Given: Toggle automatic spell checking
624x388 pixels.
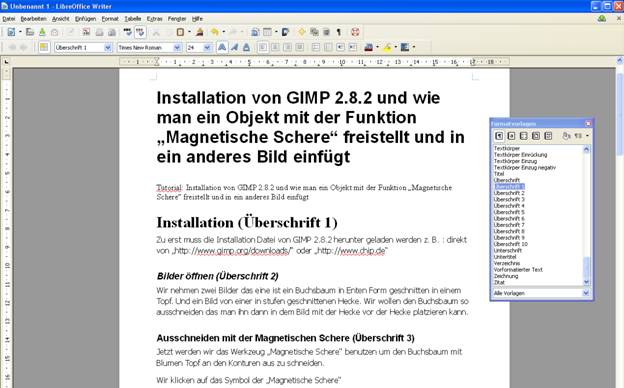Looking at the screenshot, I should (x=140, y=32).
